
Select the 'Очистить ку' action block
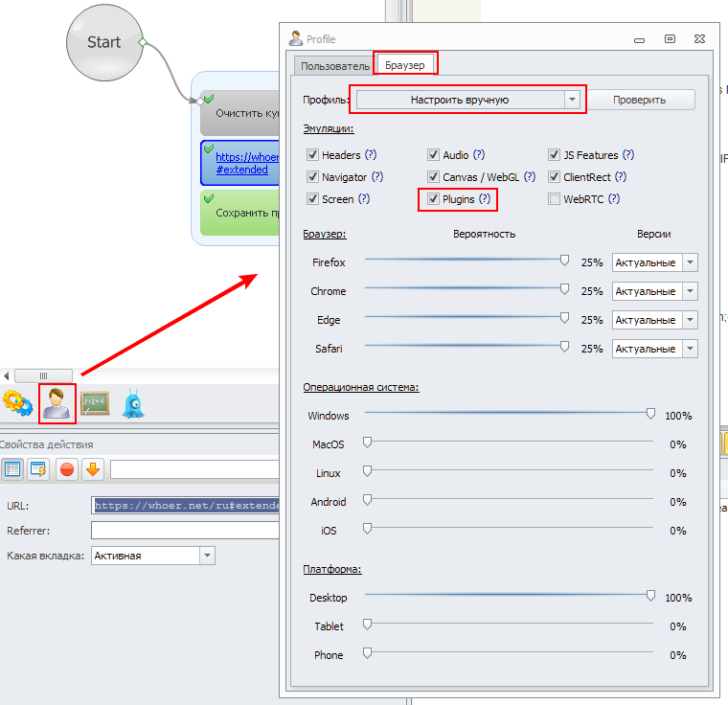click(x=240, y=113)
